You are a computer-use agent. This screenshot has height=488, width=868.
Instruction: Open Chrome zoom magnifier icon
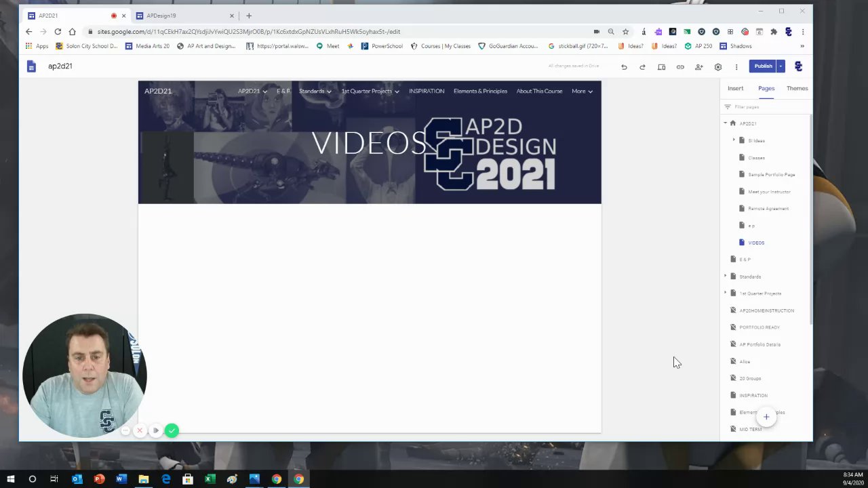(611, 31)
